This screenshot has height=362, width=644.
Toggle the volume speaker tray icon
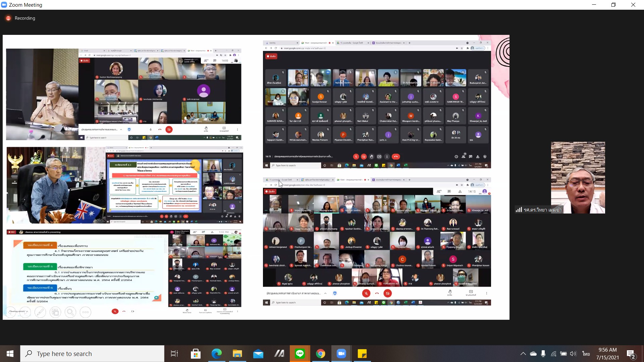573,354
